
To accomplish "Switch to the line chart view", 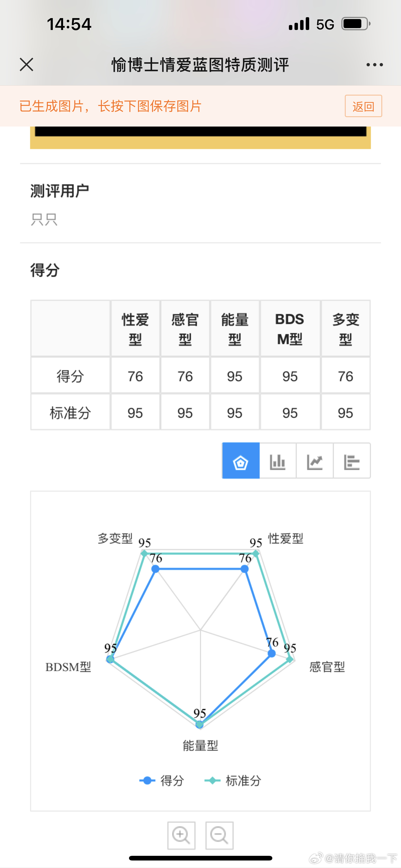I will click(x=315, y=461).
